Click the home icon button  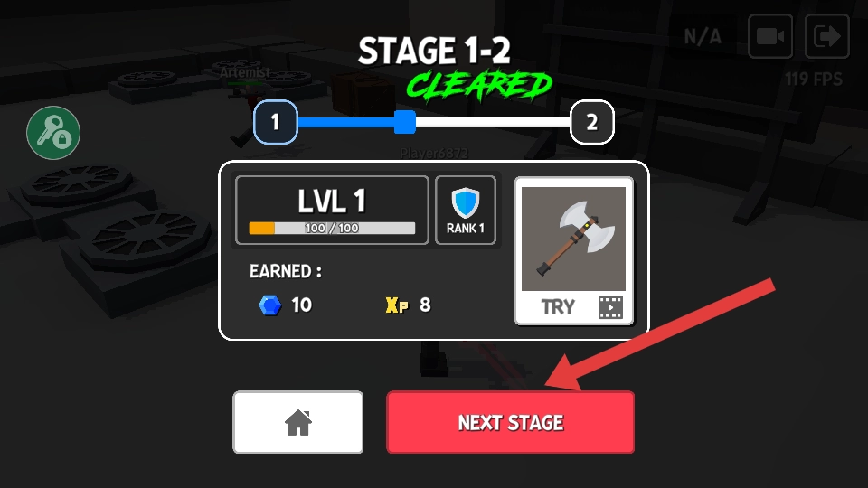(x=297, y=422)
